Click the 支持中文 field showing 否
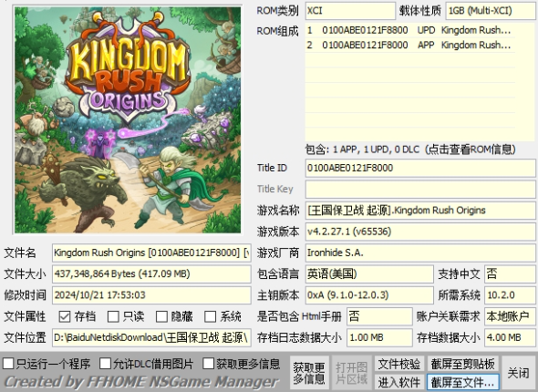This screenshot has width=538, height=392. point(510,274)
